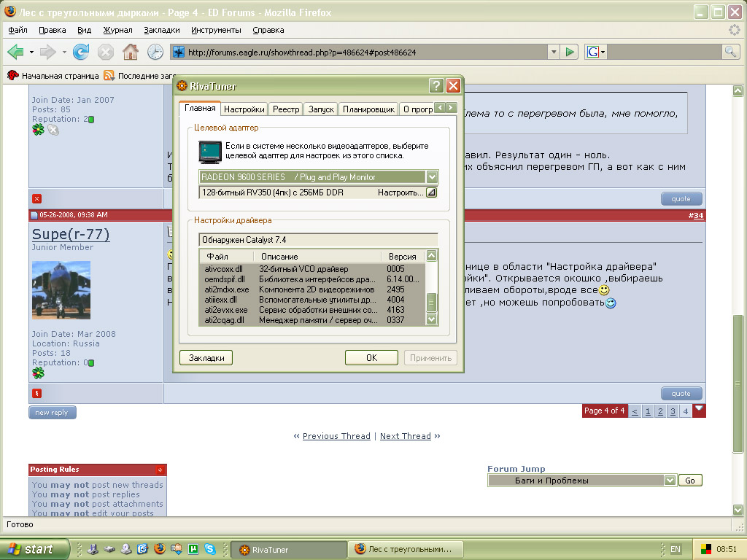Open the 'Previous Thread' link
Image resolution: width=747 pixels, height=560 pixels.
336,436
